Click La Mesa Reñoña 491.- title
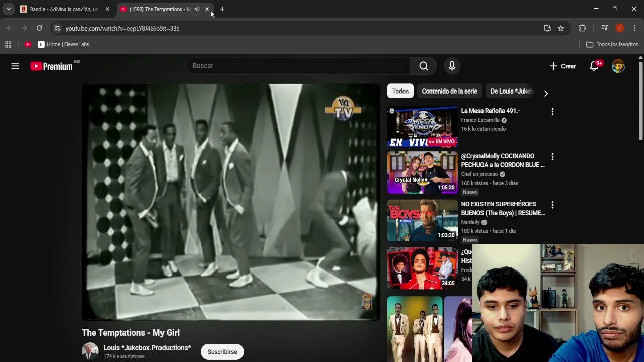This screenshot has width=644, height=362. 491,111
